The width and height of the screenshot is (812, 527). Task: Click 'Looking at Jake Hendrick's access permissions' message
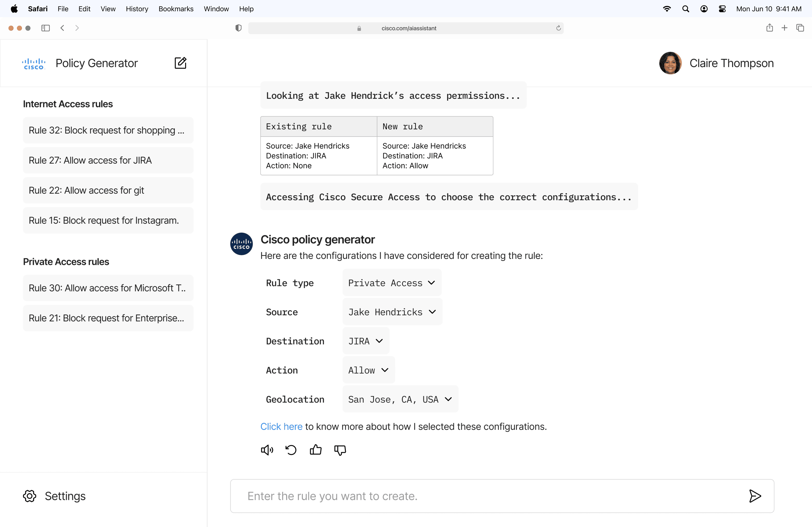(x=393, y=96)
